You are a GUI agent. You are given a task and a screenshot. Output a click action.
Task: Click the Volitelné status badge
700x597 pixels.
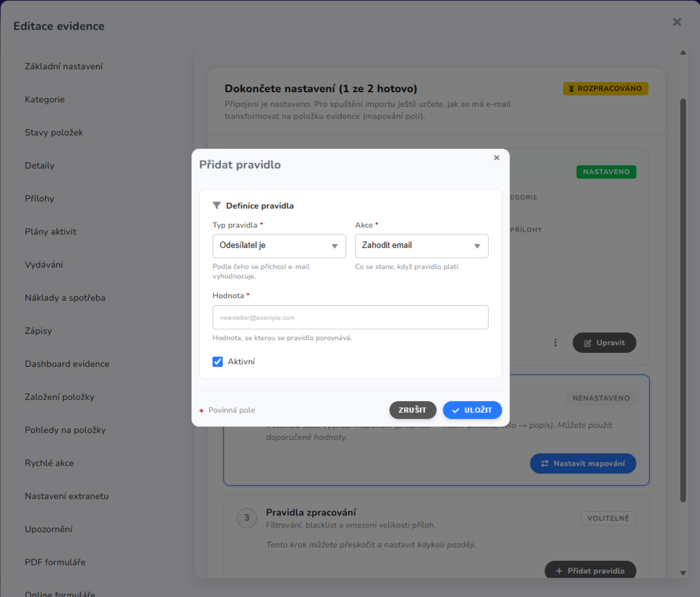click(608, 518)
